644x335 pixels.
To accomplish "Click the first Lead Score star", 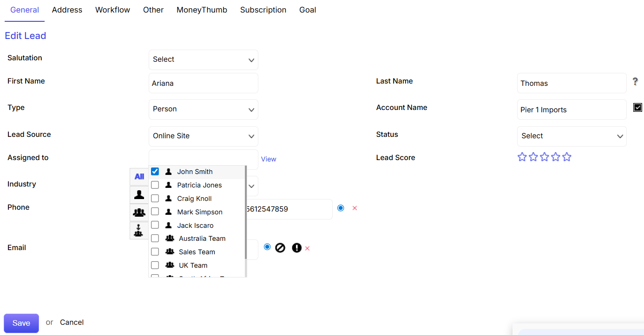I will pyautogui.click(x=522, y=157).
